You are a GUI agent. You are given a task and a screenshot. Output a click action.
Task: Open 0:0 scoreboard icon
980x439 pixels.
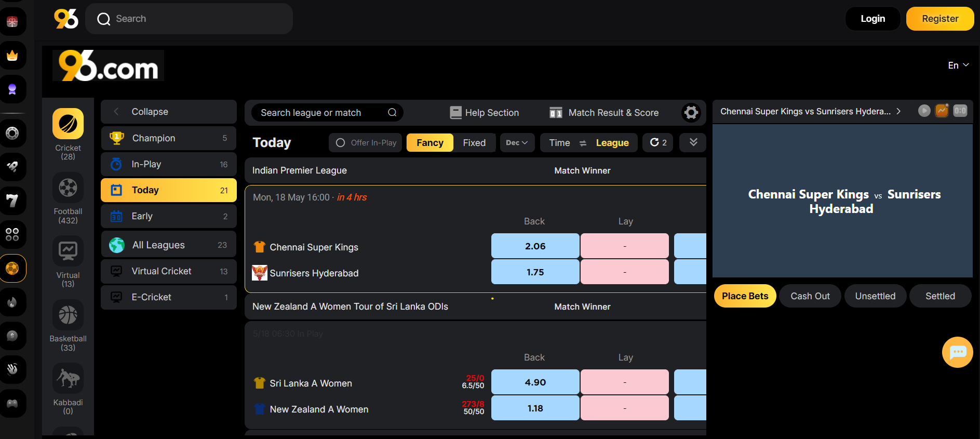960,111
